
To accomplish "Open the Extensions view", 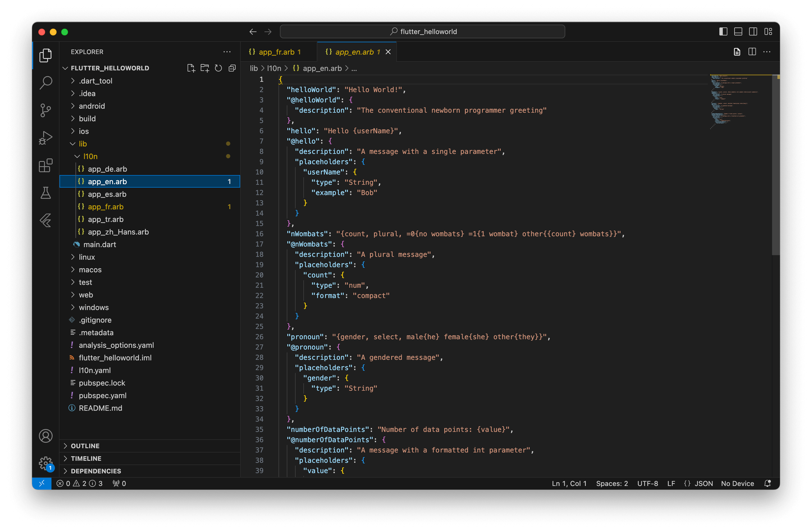I will tap(45, 166).
